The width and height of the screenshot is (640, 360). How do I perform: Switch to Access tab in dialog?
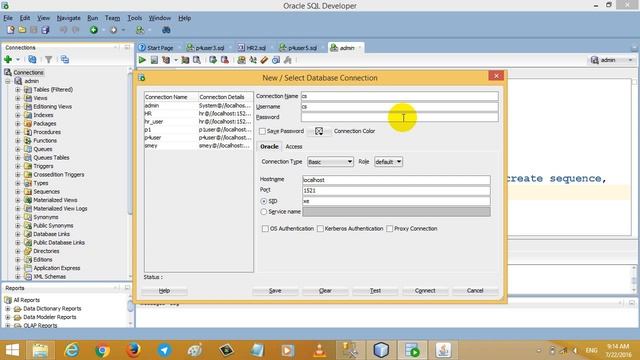tap(293, 147)
